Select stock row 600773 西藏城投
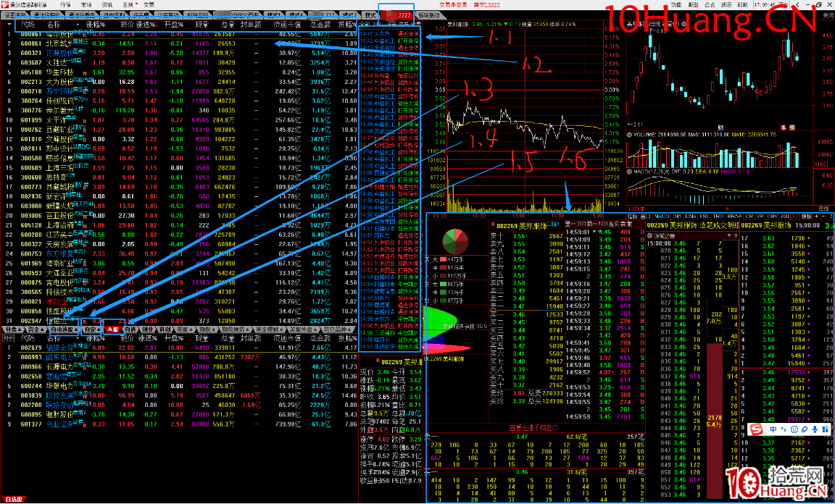The height and width of the screenshot is (504, 835). click(180, 187)
